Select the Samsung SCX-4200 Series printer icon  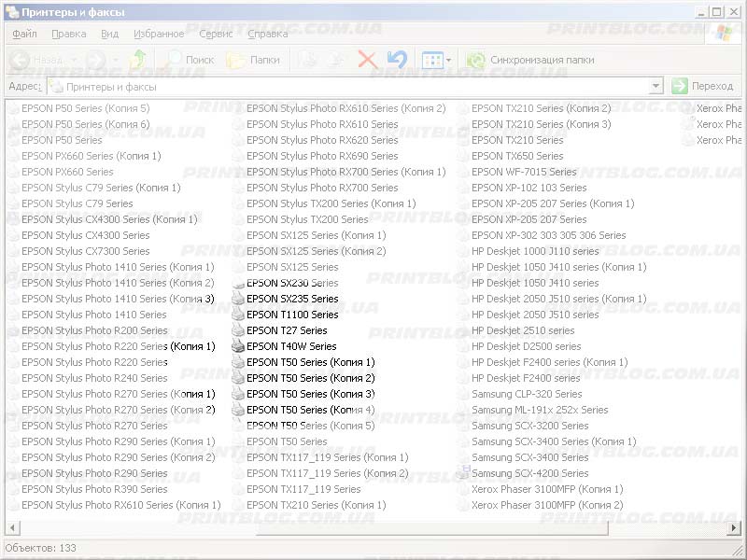464,473
